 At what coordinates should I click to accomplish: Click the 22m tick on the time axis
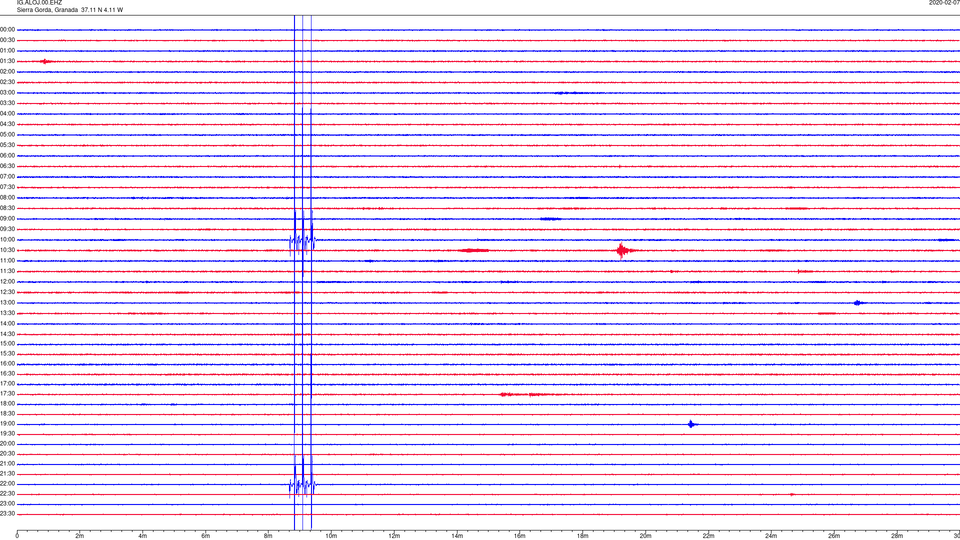click(708, 536)
